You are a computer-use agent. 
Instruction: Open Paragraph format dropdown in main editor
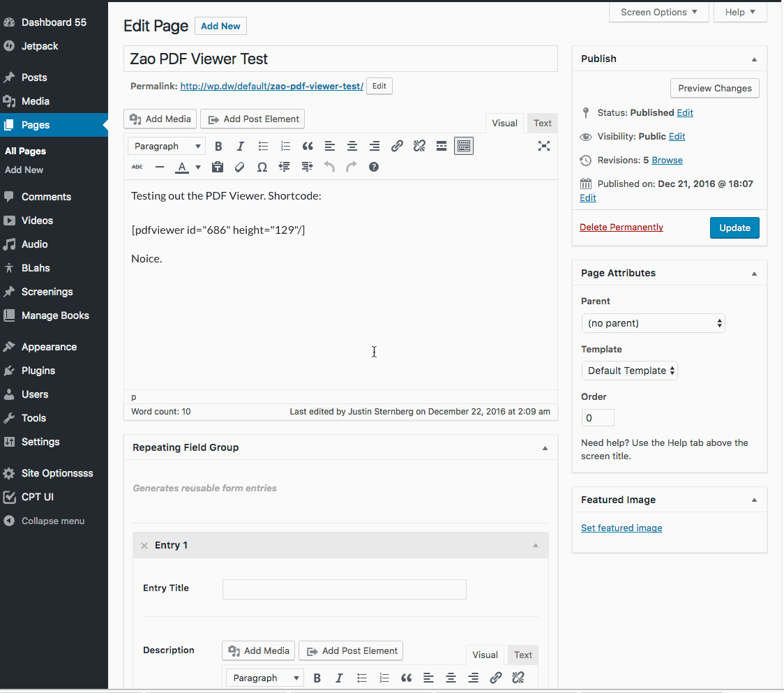(x=167, y=146)
